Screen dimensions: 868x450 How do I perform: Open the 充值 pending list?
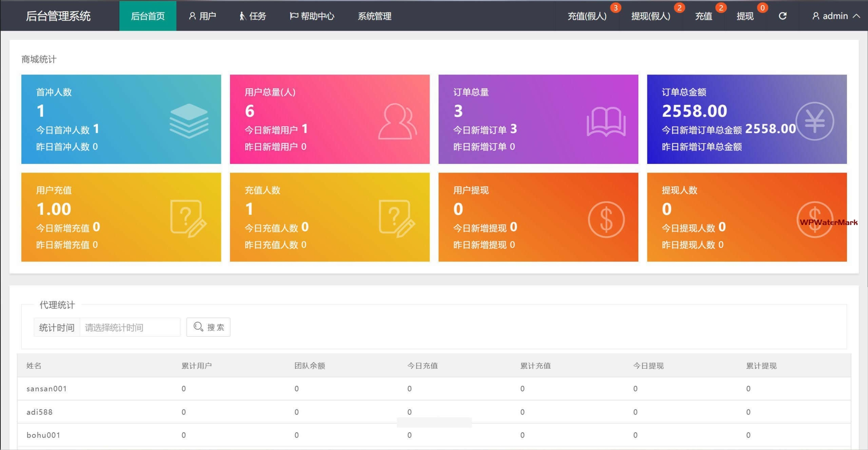pyautogui.click(x=703, y=16)
